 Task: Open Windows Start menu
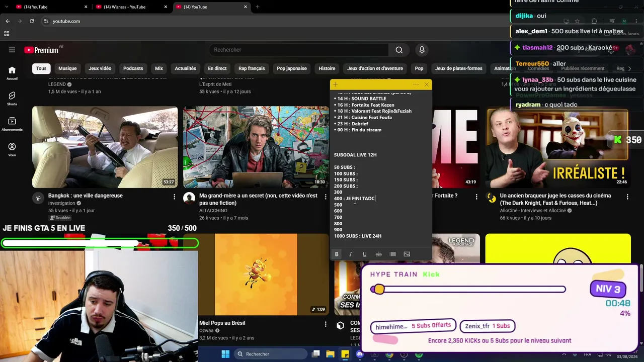click(x=225, y=354)
